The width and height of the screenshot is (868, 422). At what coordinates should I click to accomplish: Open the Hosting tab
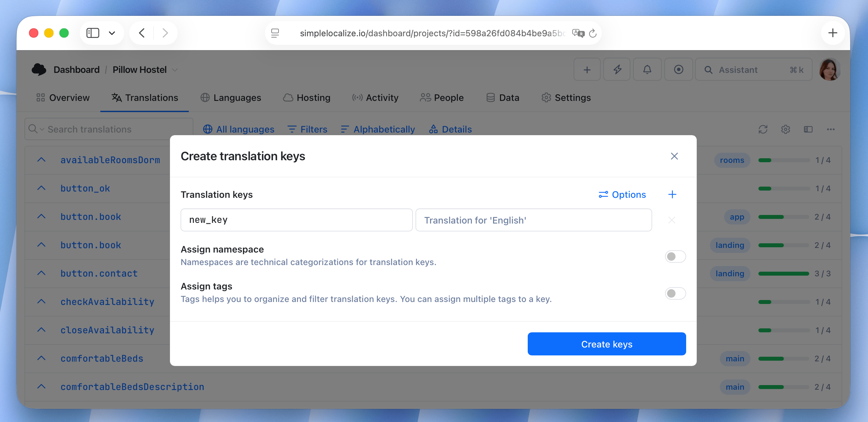click(x=307, y=98)
